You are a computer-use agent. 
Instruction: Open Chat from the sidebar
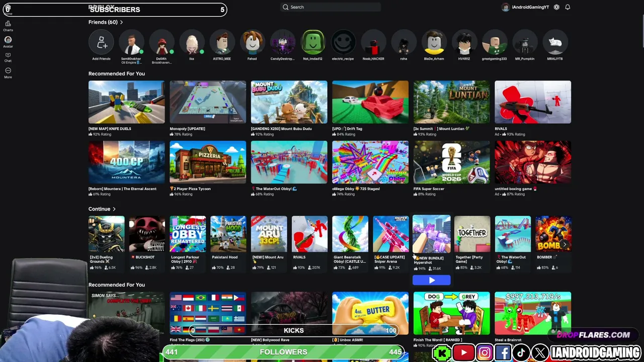[8, 57]
